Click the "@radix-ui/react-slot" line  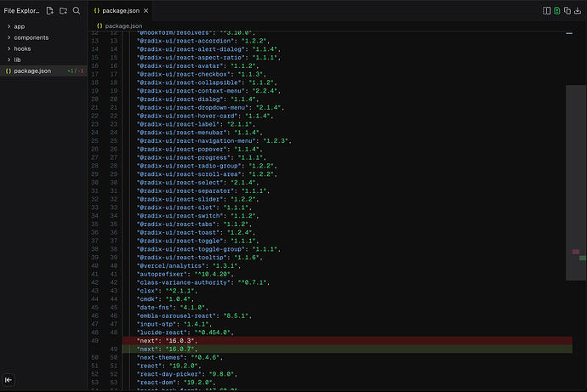(x=194, y=207)
